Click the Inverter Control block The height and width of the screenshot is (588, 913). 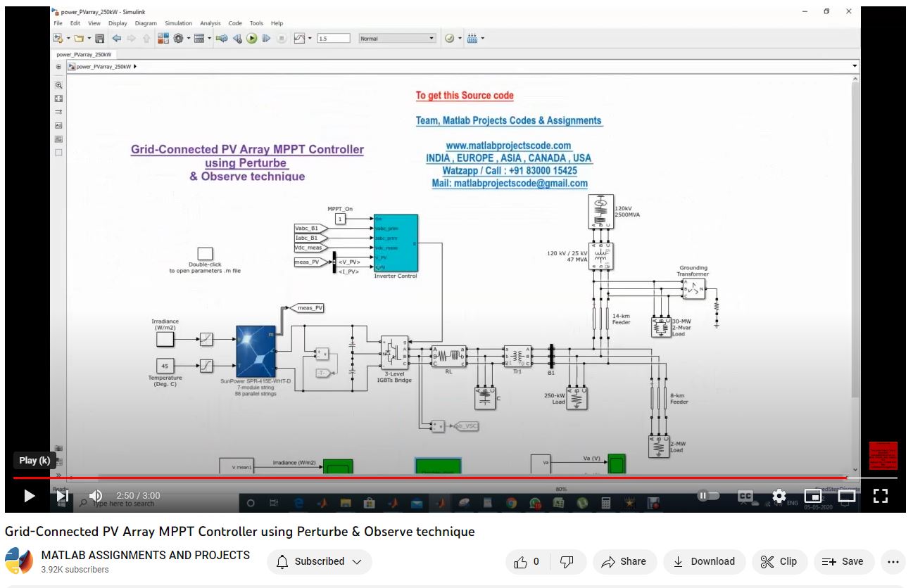pos(396,243)
